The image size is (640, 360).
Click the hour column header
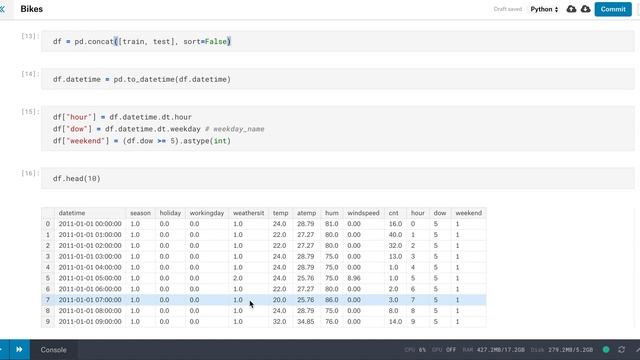(418, 213)
